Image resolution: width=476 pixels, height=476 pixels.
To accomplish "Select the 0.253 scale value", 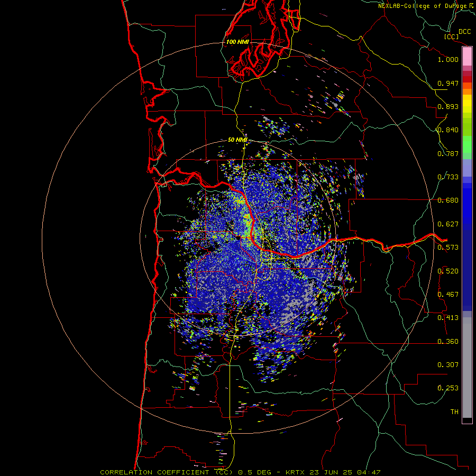I will (448, 388).
